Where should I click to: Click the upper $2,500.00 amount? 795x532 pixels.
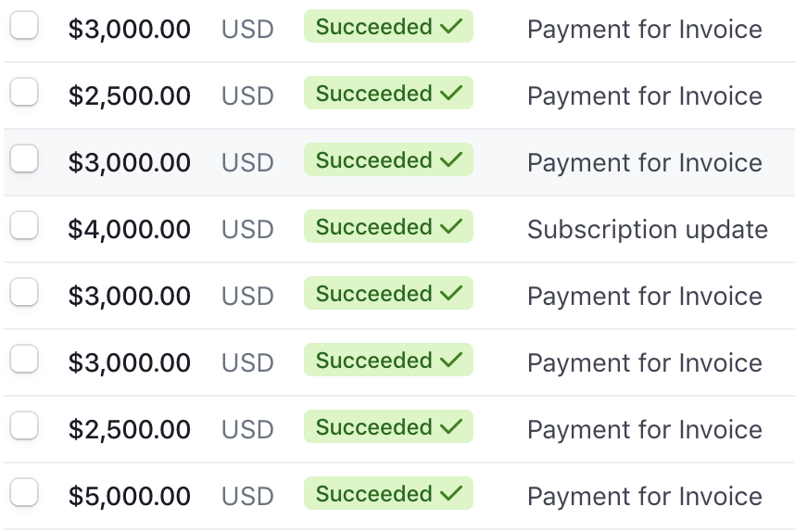coord(130,95)
